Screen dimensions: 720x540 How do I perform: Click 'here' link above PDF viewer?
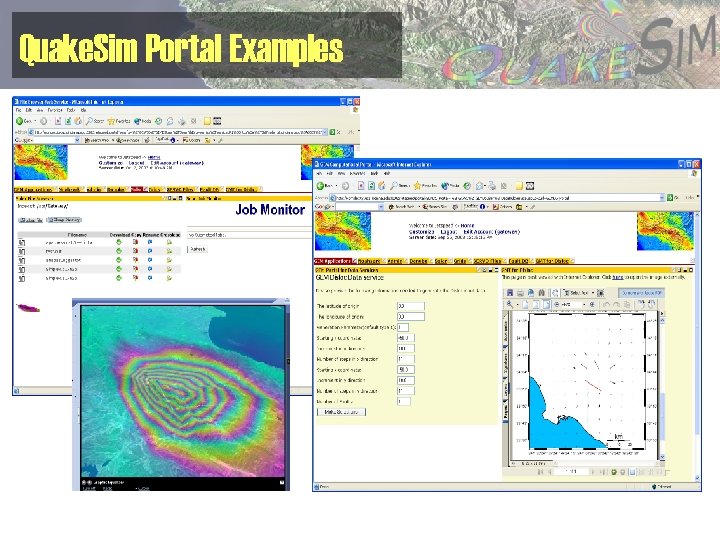pyautogui.click(x=618, y=277)
